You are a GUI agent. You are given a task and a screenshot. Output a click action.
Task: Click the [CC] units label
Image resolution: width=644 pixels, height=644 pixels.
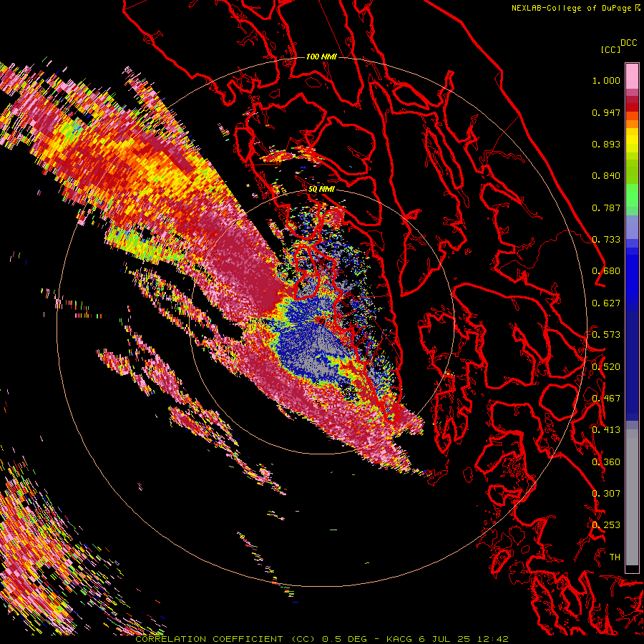[610, 49]
